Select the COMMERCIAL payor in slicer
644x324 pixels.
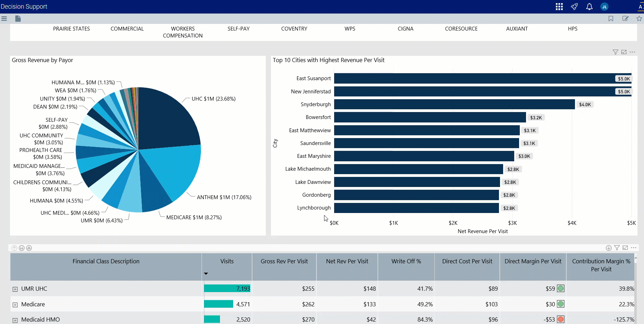pyautogui.click(x=127, y=29)
